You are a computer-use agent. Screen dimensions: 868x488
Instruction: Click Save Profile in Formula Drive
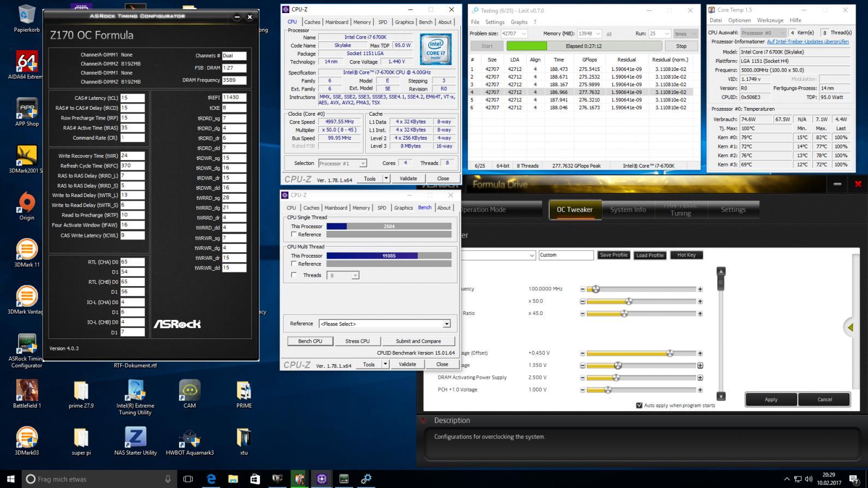pyautogui.click(x=614, y=255)
